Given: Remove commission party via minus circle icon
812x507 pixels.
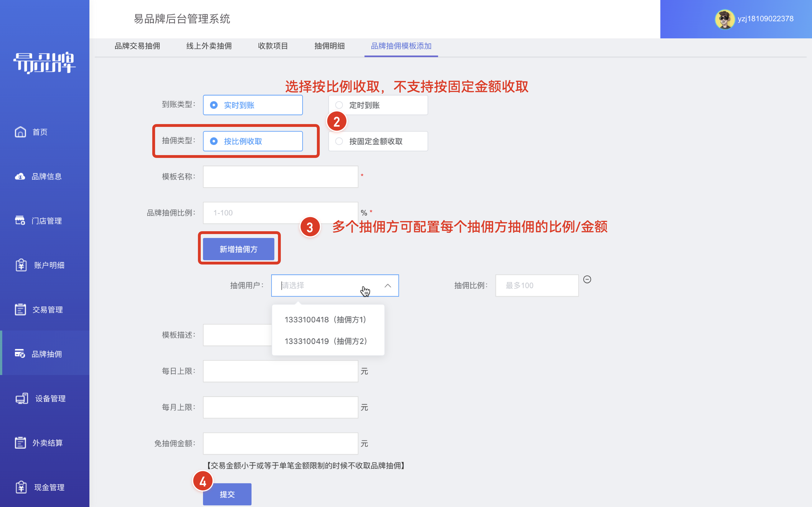Looking at the screenshot, I should click(x=587, y=279).
